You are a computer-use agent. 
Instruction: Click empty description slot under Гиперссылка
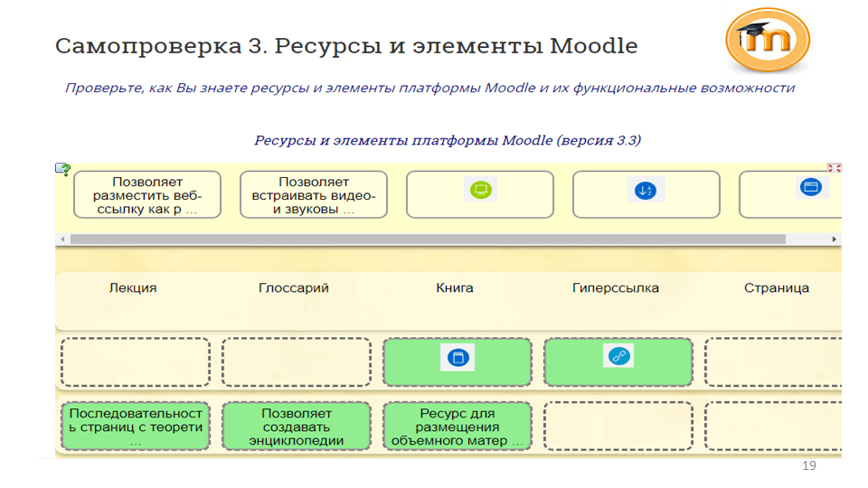[x=618, y=427]
